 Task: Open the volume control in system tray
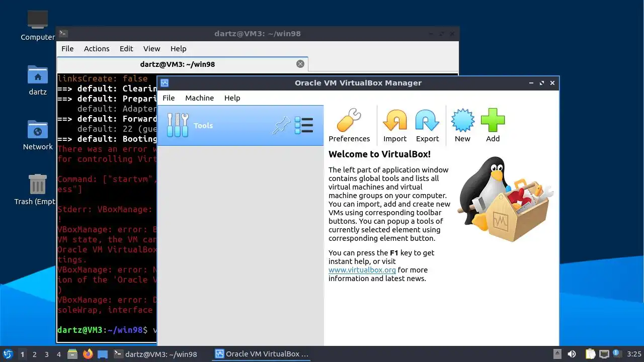pos(572,354)
